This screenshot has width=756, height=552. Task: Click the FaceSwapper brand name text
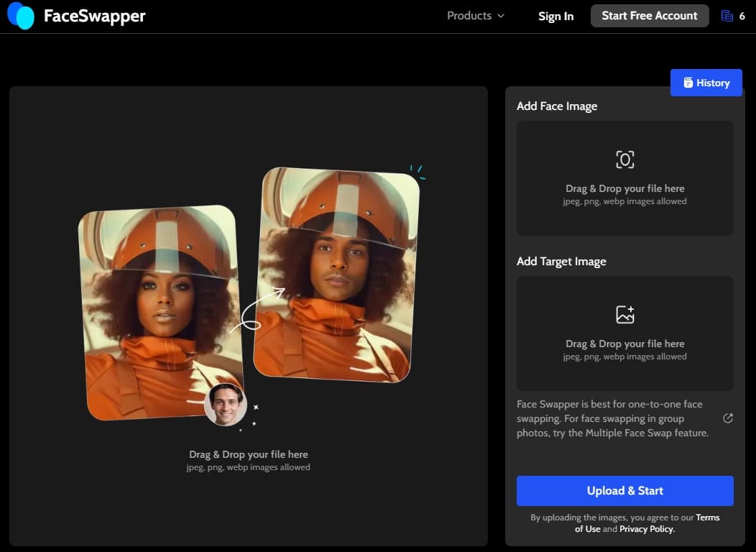coord(94,16)
